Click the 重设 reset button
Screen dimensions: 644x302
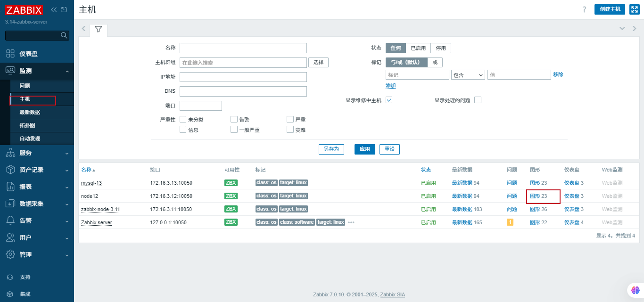[389, 149]
